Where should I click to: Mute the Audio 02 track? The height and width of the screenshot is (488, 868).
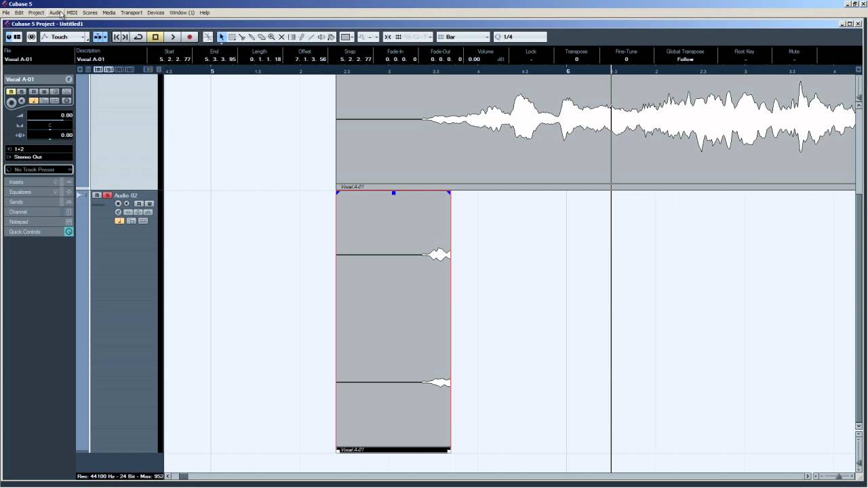click(x=97, y=195)
